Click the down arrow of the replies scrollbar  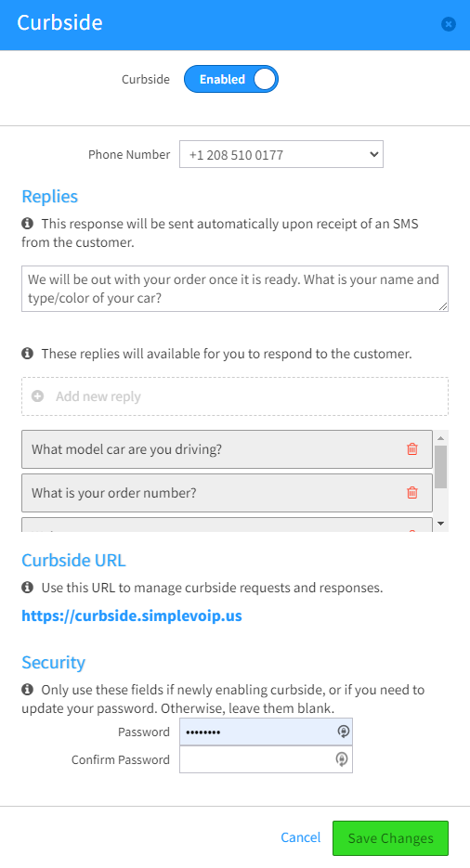(x=440, y=524)
